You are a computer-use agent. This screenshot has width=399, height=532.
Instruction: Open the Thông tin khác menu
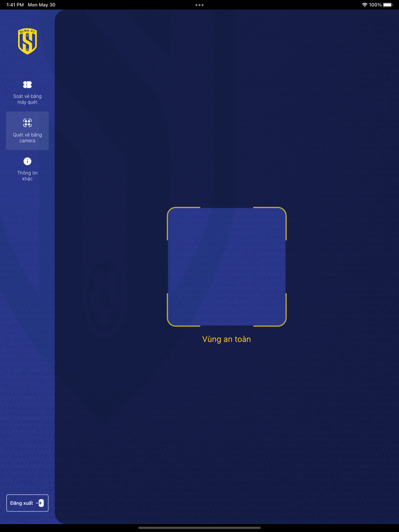point(27,169)
